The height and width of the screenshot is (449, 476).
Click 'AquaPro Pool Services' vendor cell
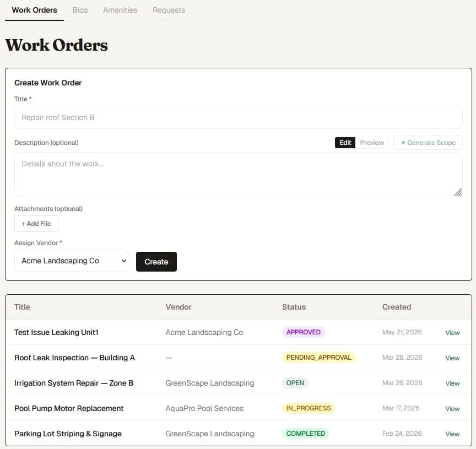coord(204,408)
